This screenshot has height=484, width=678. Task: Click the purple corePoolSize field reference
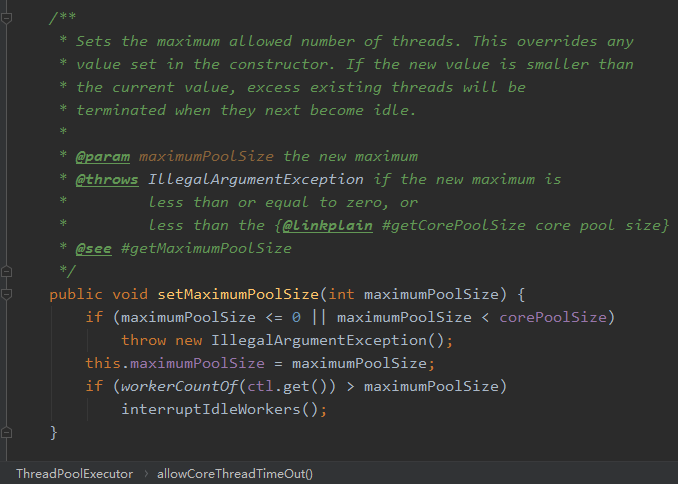(x=553, y=317)
